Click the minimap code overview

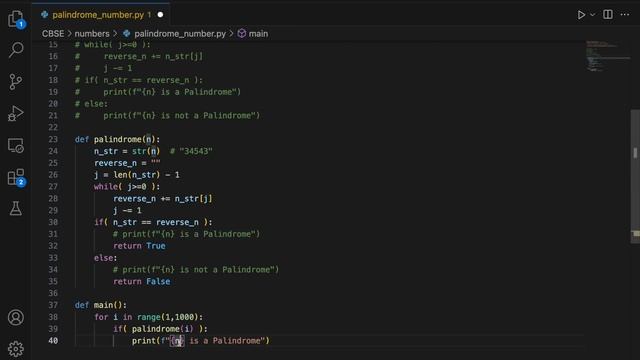tap(607, 56)
